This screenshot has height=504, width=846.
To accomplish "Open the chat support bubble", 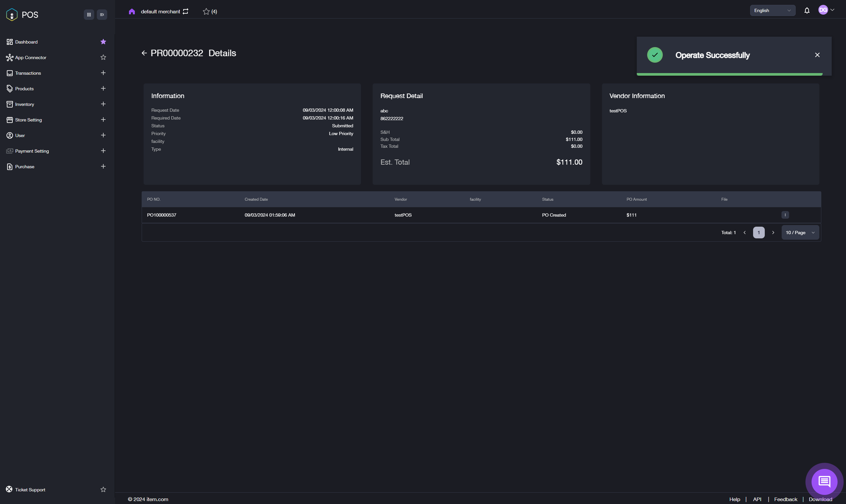I will tap(824, 482).
